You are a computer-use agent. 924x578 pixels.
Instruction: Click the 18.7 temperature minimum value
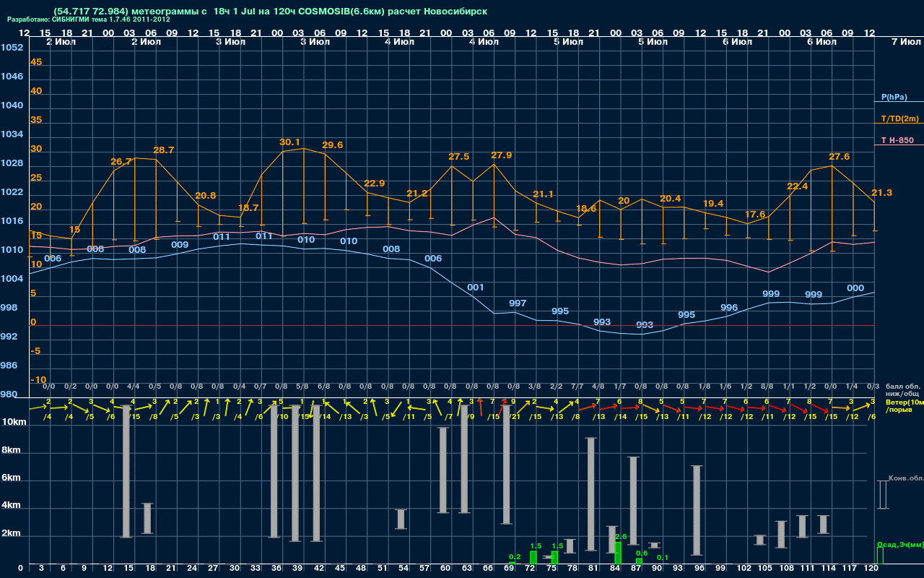(x=248, y=208)
